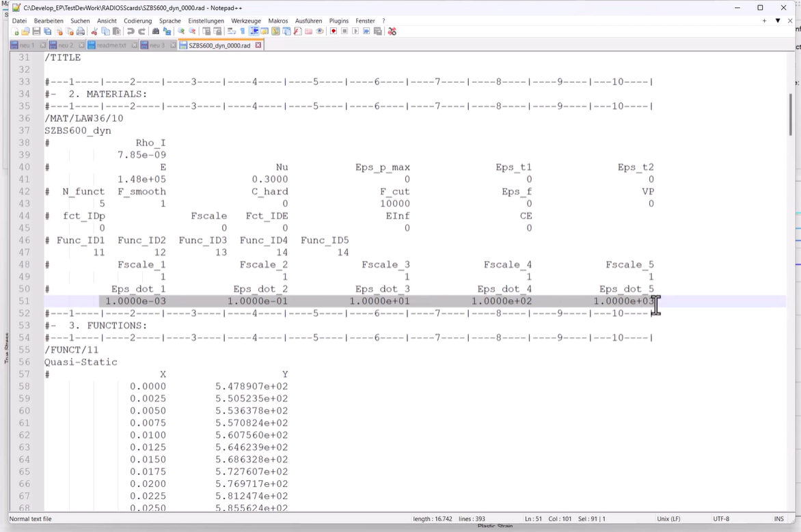Click the Quasi-Static text line
This screenshot has height=532, width=801.
coord(81,362)
